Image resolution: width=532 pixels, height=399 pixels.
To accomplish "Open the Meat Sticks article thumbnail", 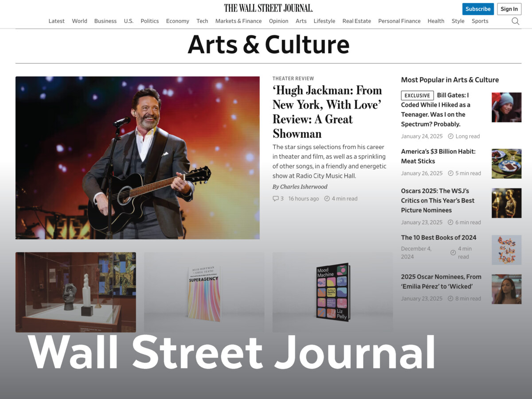I will tap(506, 164).
